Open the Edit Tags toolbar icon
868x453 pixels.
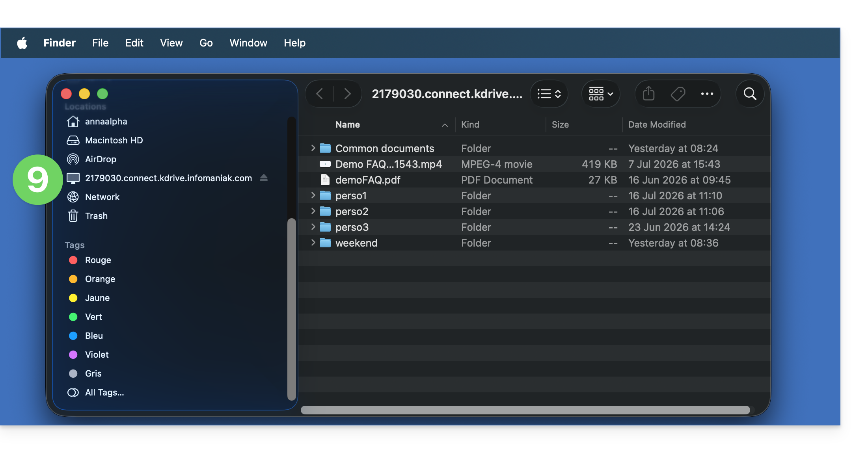pyautogui.click(x=678, y=94)
